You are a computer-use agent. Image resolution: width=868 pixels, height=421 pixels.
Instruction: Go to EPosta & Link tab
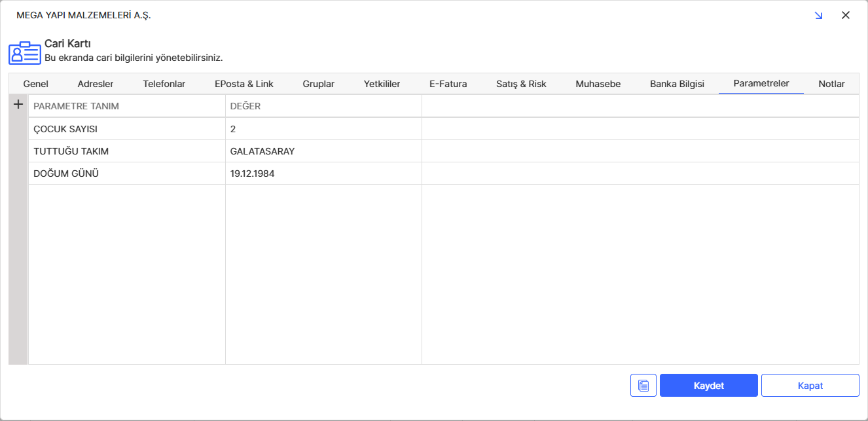pos(244,84)
